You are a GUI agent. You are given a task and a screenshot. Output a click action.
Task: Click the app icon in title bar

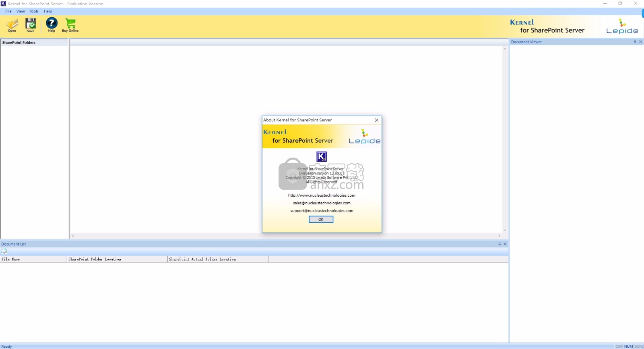point(3,4)
